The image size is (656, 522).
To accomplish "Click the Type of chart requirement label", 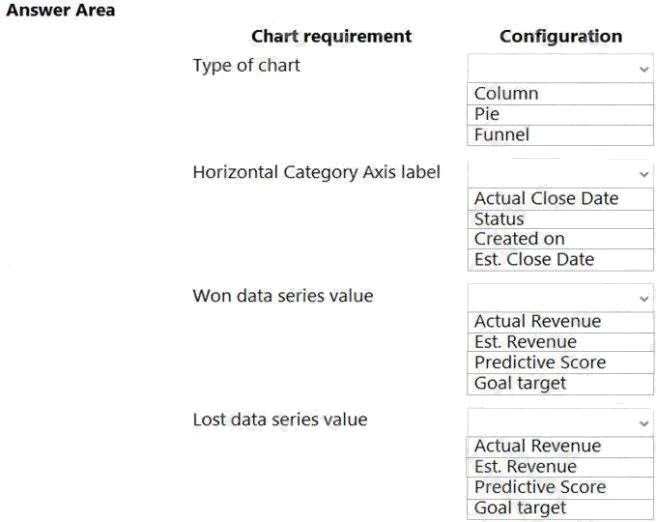I will tap(246, 66).
